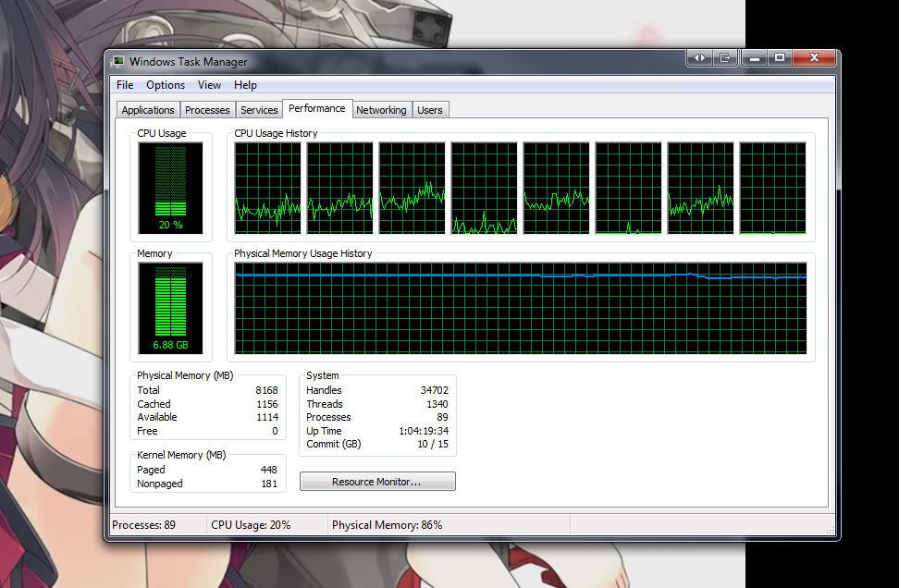The width and height of the screenshot is (899, 588).
Task: Click the Free memory value 0
Action: coord(276,431)
